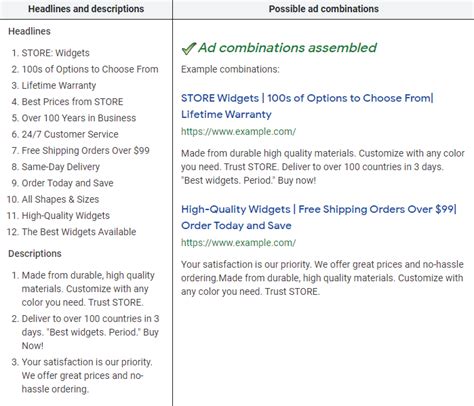The image size is (474, 406).
Task: Open the second example.com URL link
Action: pos(238,243)
